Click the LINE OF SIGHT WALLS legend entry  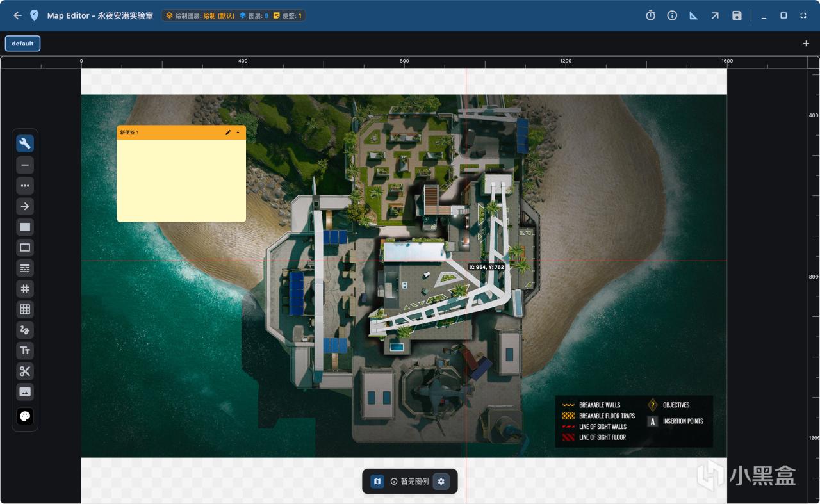tap(594, 427)
